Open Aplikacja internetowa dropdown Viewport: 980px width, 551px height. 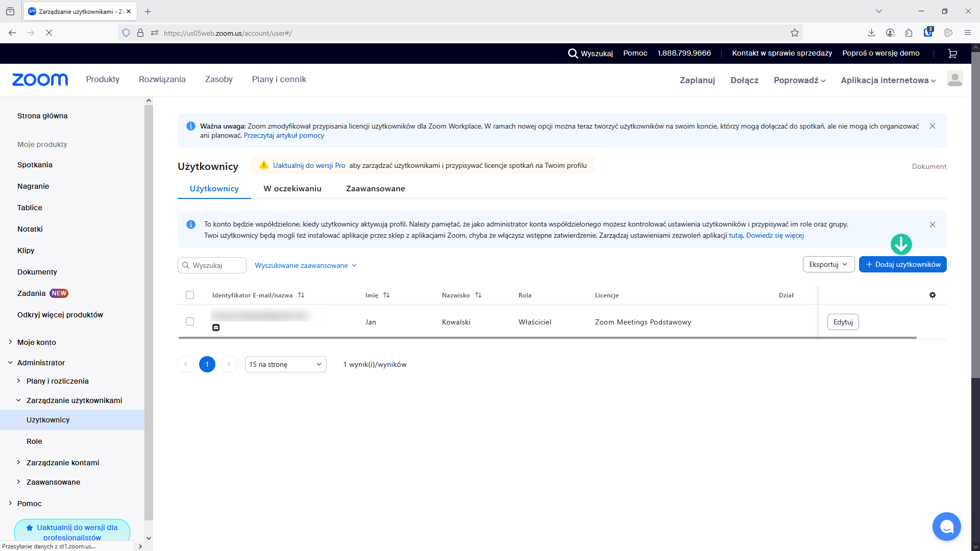point(888,80)
